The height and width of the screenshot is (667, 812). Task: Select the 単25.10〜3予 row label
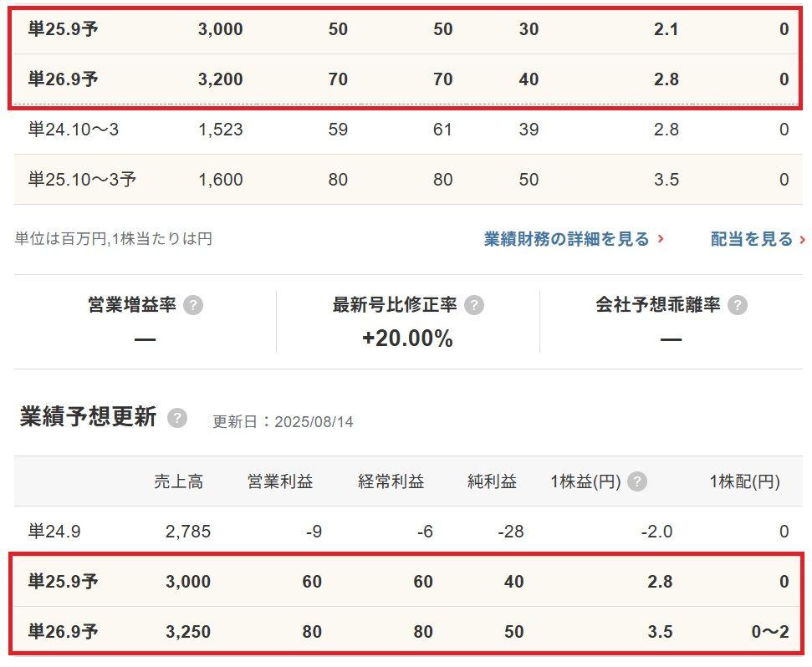pos(82,180)
